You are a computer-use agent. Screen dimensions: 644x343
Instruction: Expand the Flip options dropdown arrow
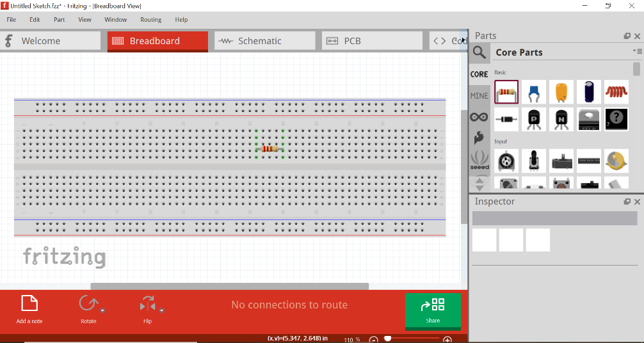pyautogui.click(x=162, y=310)
